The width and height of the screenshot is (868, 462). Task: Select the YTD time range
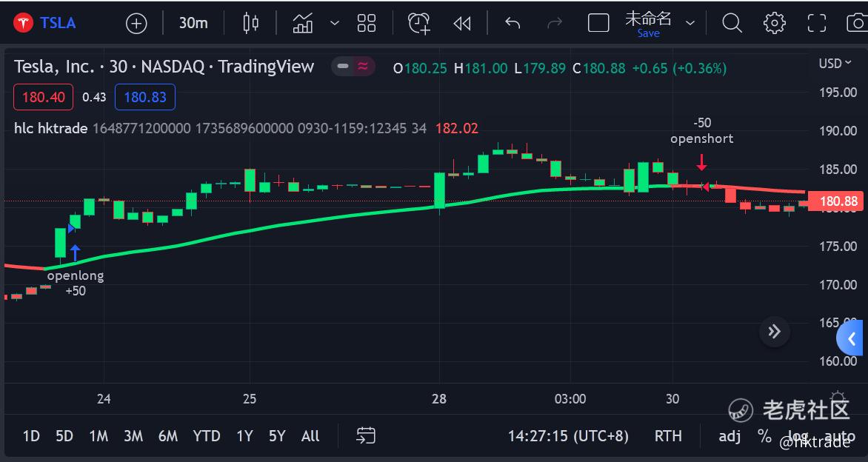tap(207, 436)
